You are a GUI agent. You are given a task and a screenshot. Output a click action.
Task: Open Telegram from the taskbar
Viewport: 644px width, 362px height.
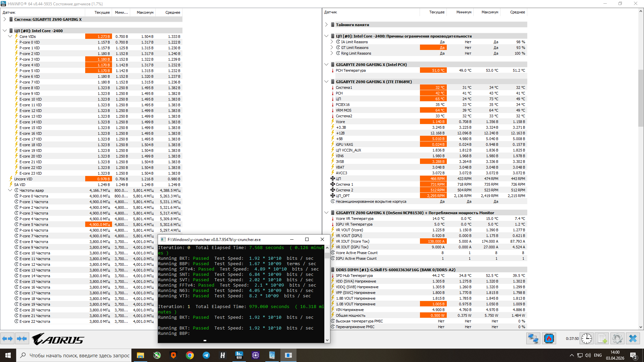click(x=206, y=355)
